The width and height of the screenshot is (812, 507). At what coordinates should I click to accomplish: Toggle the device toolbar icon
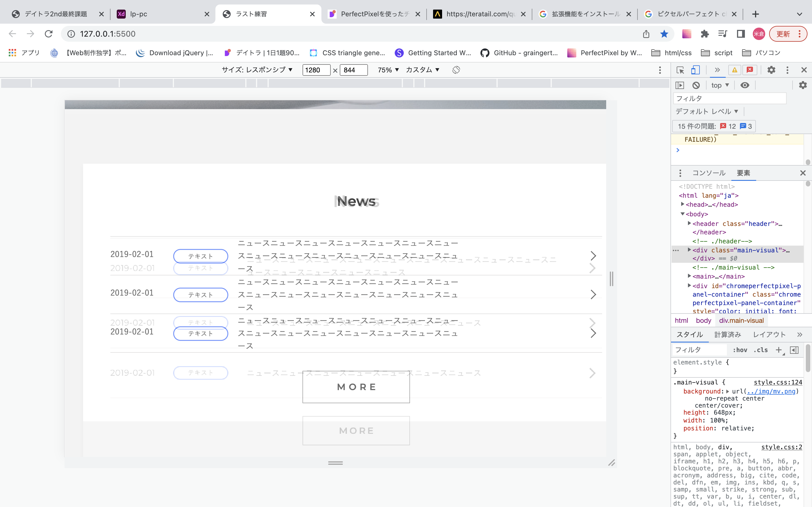point(695,70)
